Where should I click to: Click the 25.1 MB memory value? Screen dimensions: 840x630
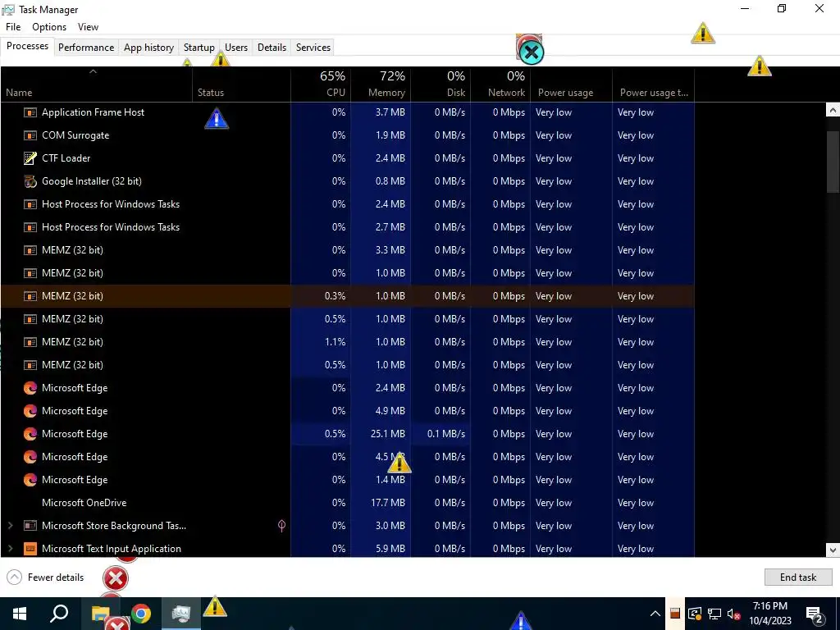388,434
